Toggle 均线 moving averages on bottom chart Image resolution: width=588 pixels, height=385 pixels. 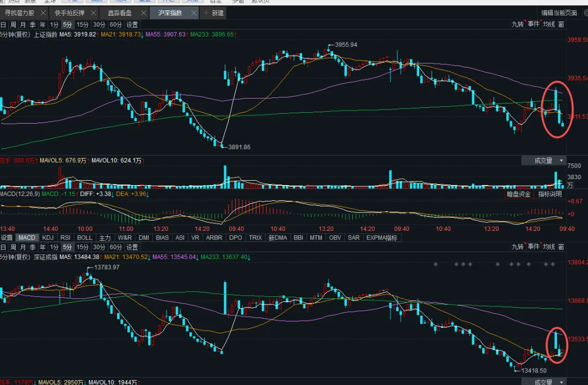(x=548, y=247)
